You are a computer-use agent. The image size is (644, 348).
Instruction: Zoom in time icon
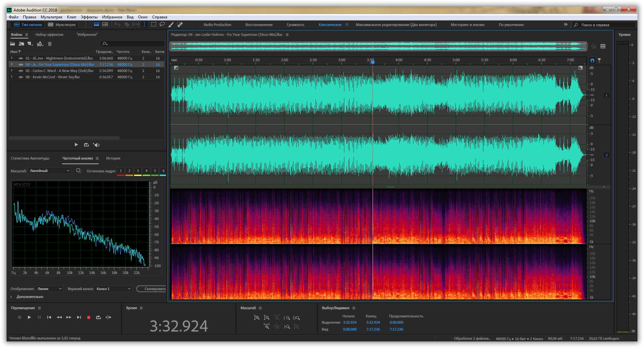click(267, 327)
